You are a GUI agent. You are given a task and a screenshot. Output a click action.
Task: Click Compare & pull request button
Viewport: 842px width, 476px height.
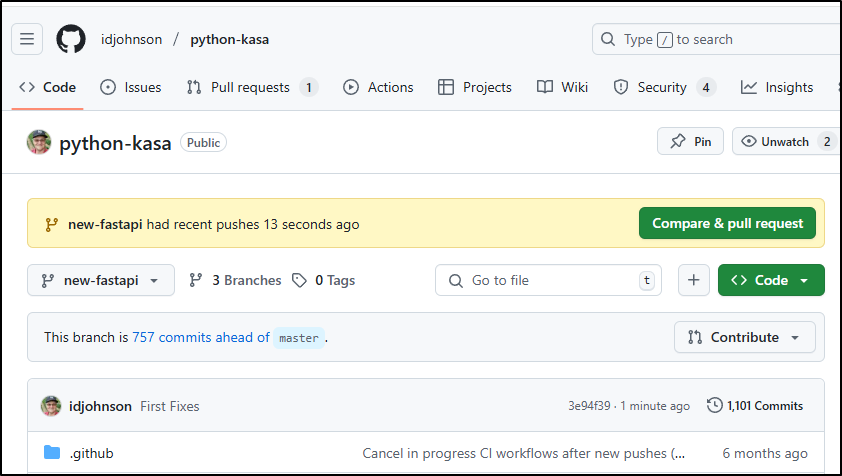pos(727,223)
